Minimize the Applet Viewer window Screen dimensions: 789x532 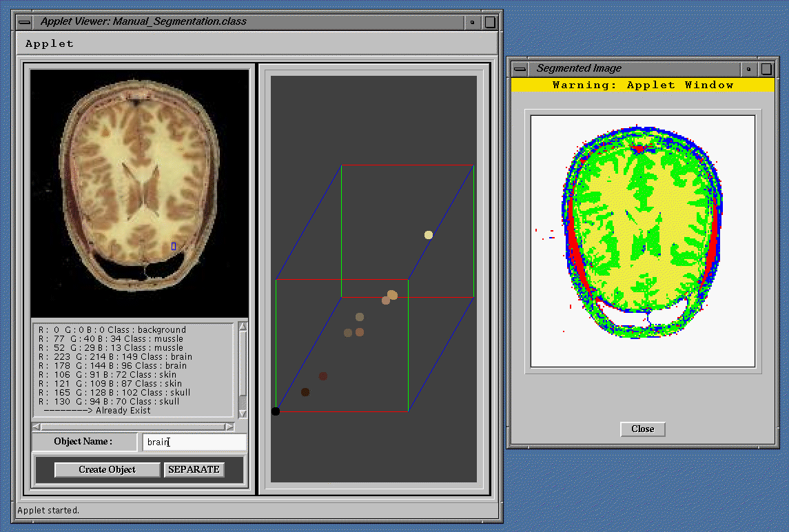[x=472, y=21]
